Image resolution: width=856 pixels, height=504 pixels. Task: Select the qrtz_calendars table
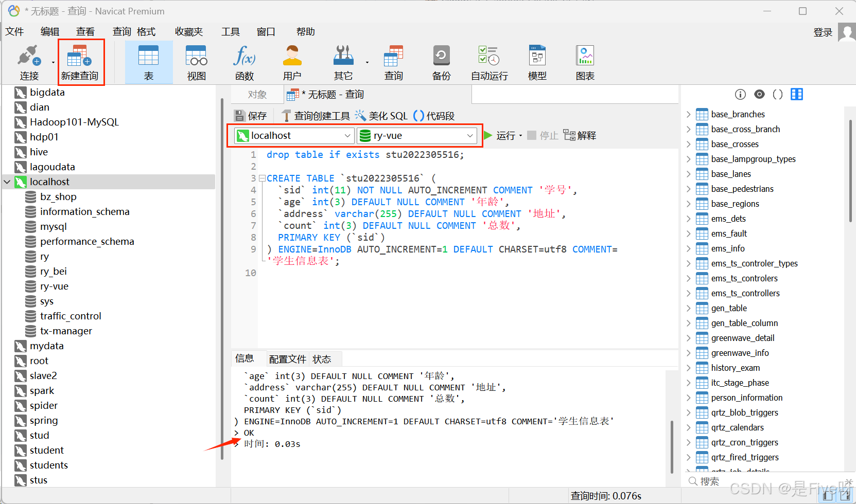click(x=737, y=427)
